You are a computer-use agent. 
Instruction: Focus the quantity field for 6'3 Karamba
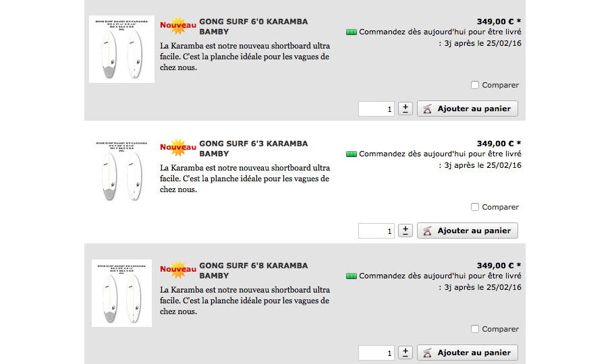[x=376, y=231]
